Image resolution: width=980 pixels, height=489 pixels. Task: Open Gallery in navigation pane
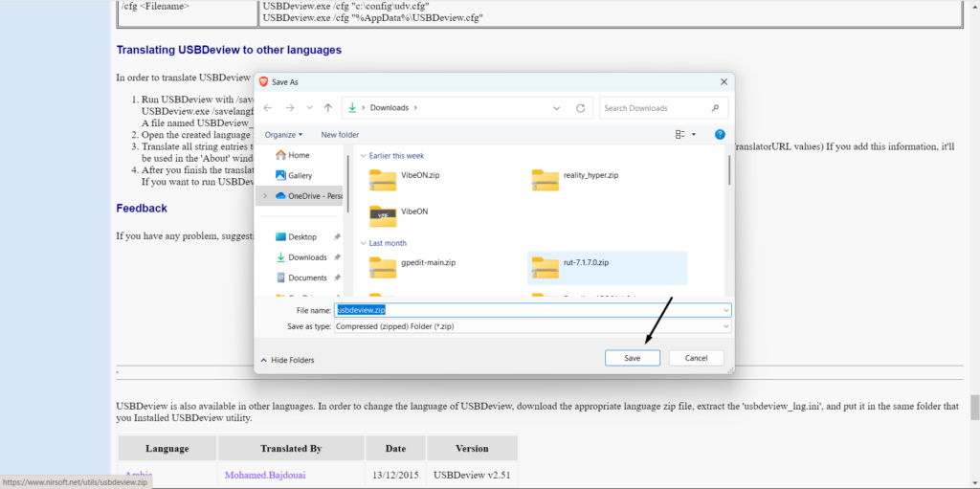(300, 175)
